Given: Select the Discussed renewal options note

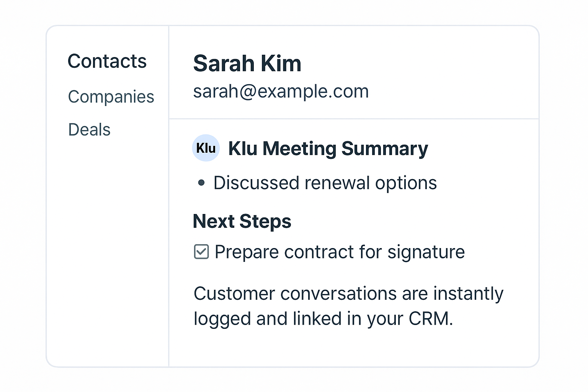Looking at the screenshot, I should click(325, 183).
